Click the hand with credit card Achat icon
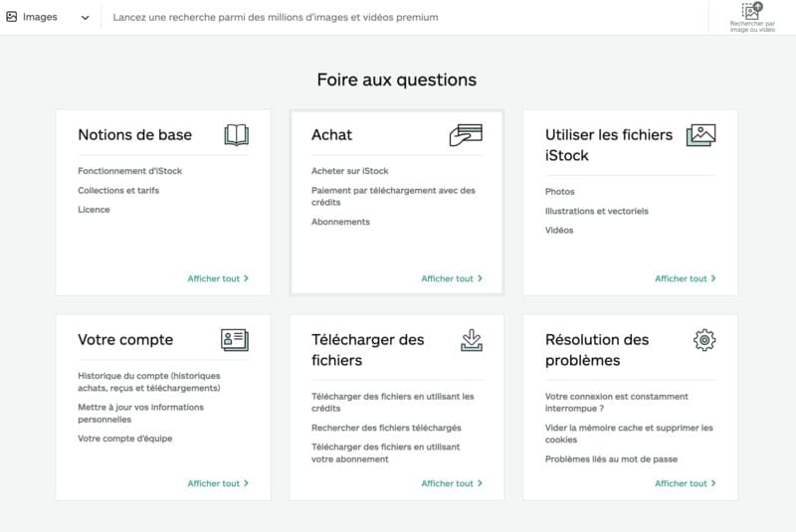 point(466,135)
